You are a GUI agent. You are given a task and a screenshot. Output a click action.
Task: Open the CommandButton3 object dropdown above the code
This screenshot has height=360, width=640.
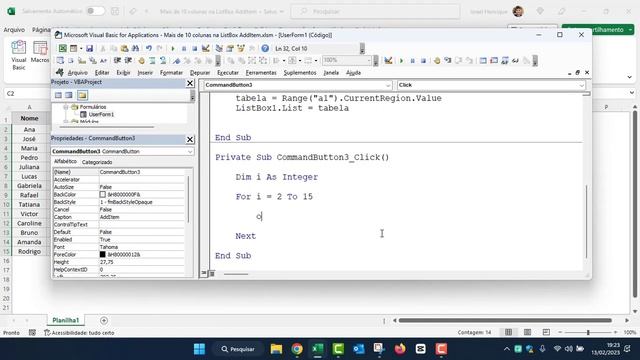pos(388,85)
